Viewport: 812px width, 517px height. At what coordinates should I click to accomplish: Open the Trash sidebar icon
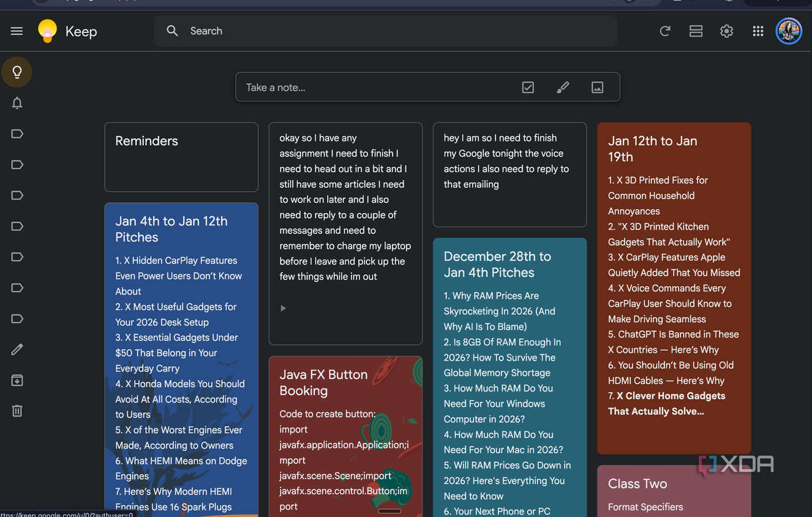point(17,411)
